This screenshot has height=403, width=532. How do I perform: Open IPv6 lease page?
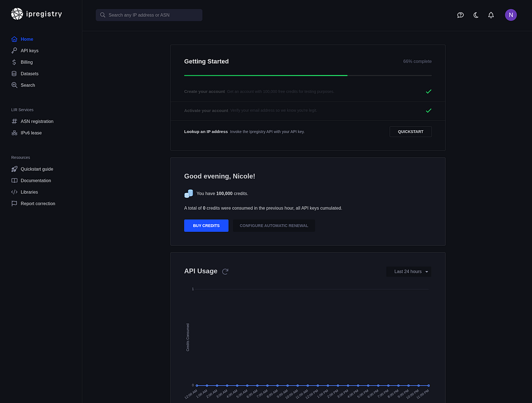31,133
